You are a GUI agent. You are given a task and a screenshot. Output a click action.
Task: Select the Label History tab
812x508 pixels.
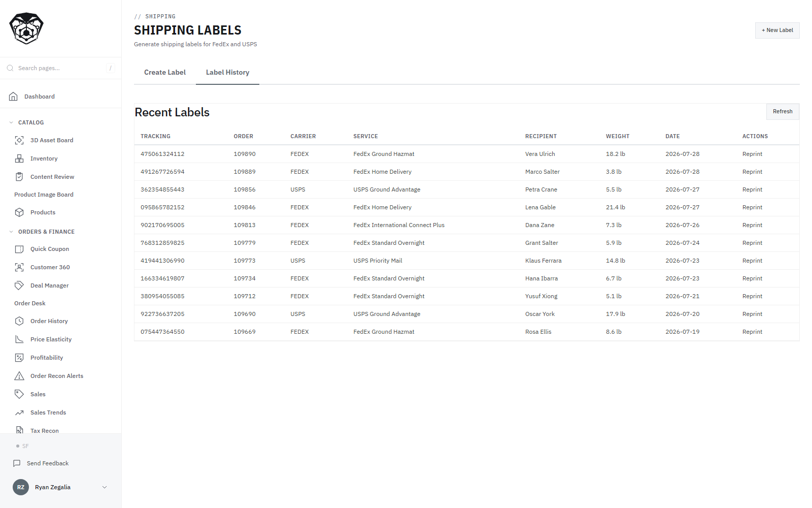tap(227, 73)
